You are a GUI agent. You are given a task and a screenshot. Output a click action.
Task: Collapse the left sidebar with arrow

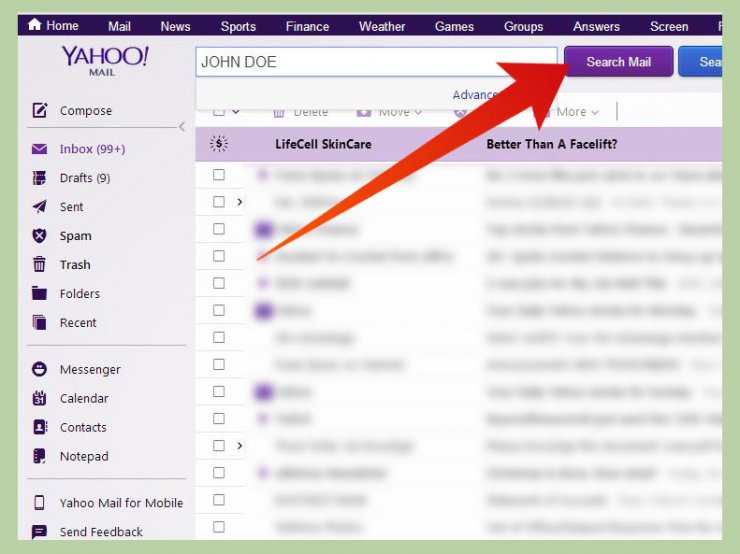tap(182, 126)
